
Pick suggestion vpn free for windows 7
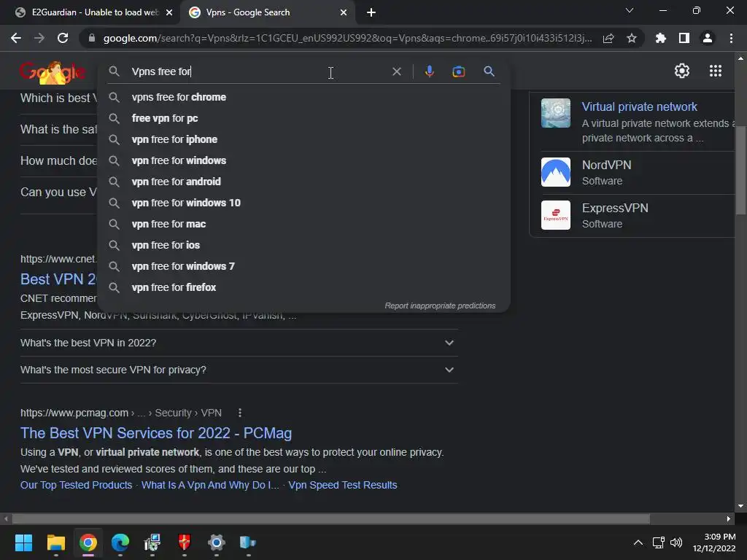(303, 266)
